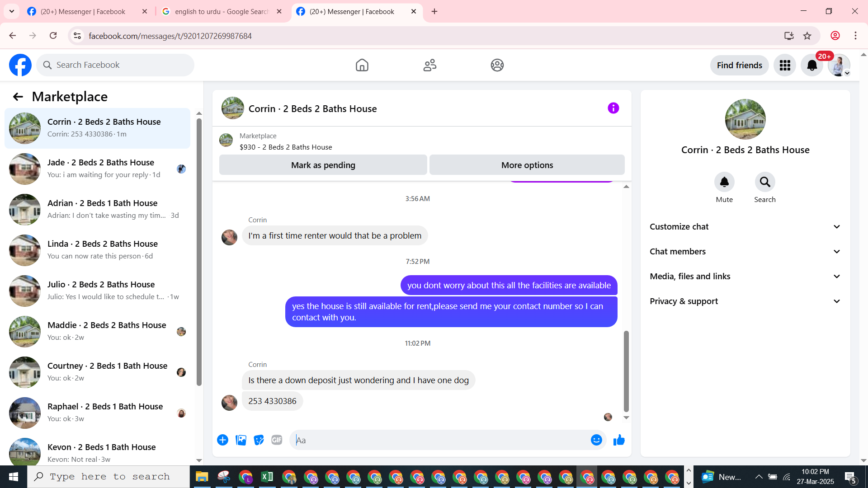Image resolution: width=868 pixels, height=488 pixels.
Task: Open Adrian 2 Beds 1 Bath House chat
Action: (97, 209)
